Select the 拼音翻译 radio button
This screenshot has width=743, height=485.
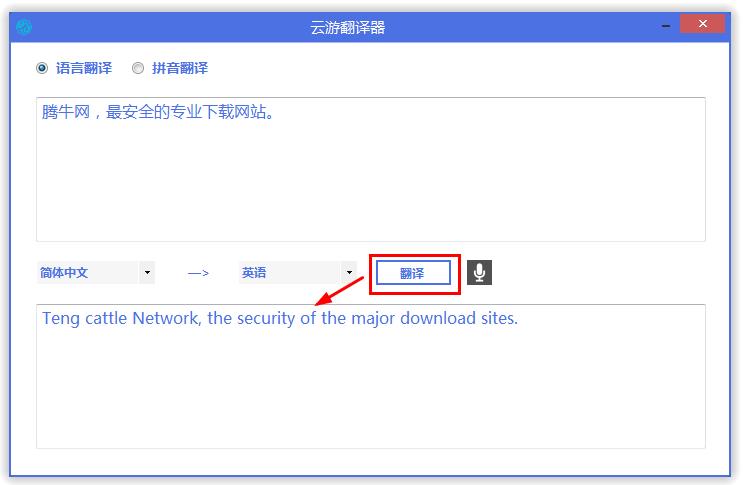click(x=138, y=68)
